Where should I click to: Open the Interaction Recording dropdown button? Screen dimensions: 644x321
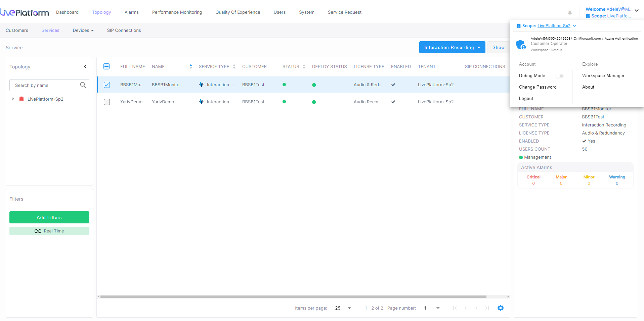pyautogui.click(x=452, y=47)
